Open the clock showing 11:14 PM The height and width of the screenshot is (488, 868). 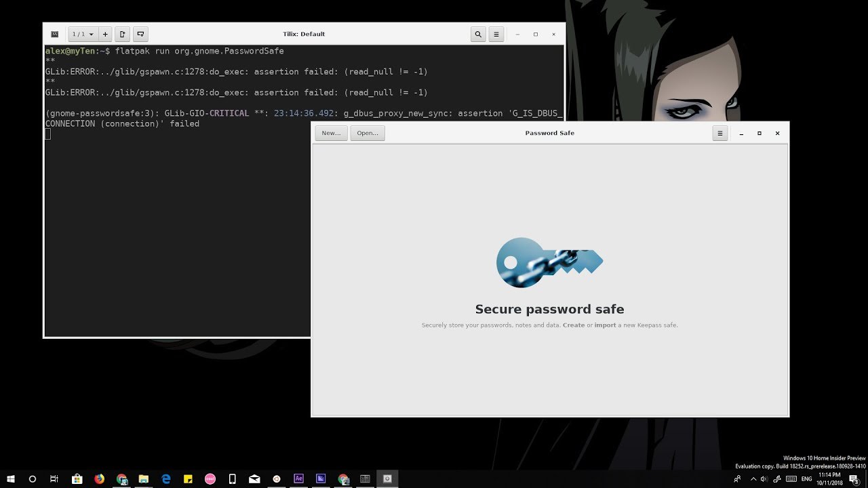point(829,479)
